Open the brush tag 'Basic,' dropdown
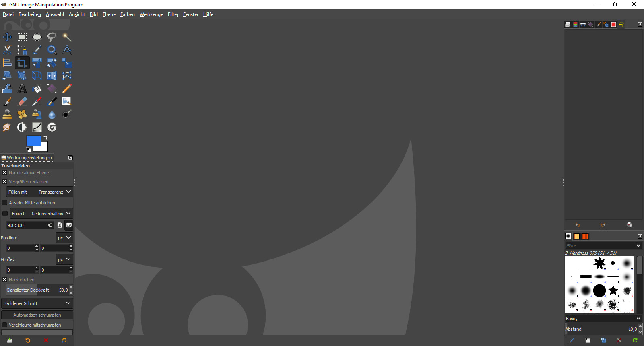The width and height of the screenshot is (644, 346). pyautogui.click(x=603, y=319)
